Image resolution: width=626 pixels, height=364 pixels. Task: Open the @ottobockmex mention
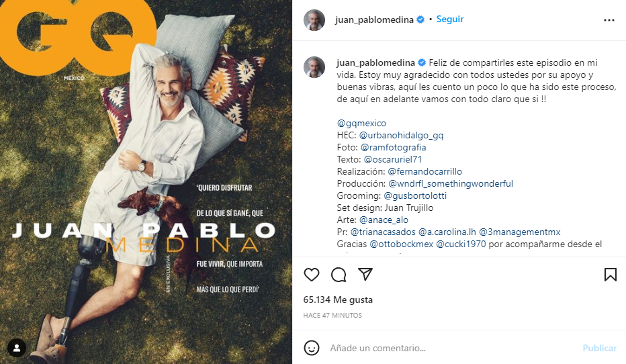tap(401, 244)
